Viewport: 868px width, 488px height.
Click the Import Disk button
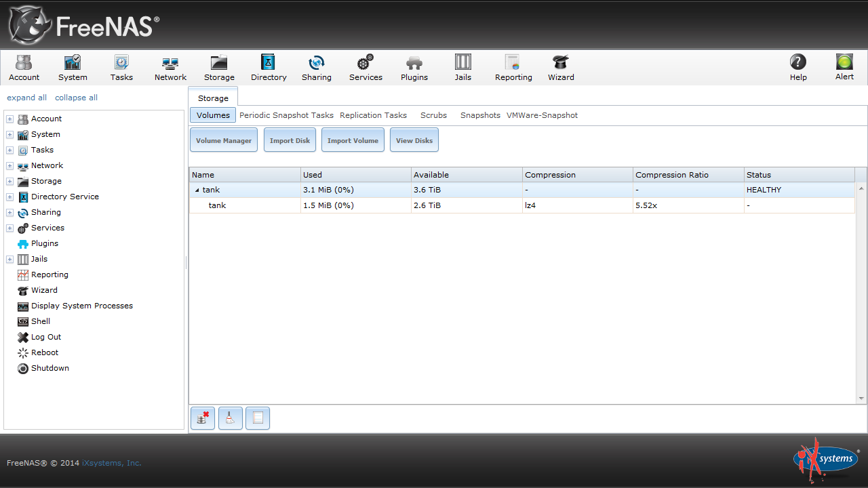(x=290, y=140)
